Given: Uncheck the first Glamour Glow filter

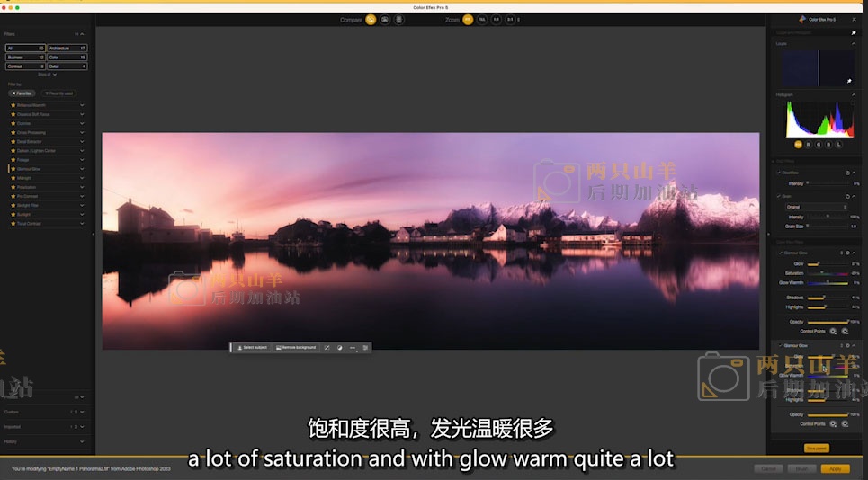Looking at the screenshot, I should 780,253.
